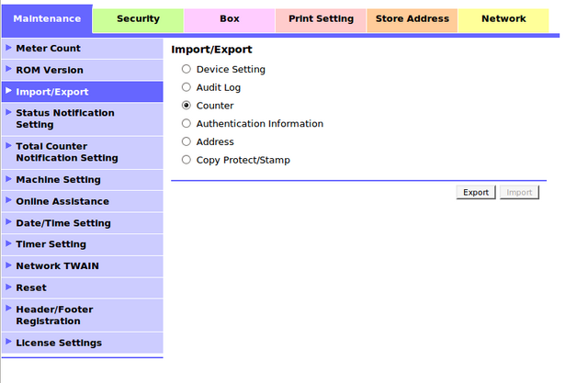Screen dimensions: 588x383
Task: Open Meter Count in the sidebar
Action: (48, 48)
